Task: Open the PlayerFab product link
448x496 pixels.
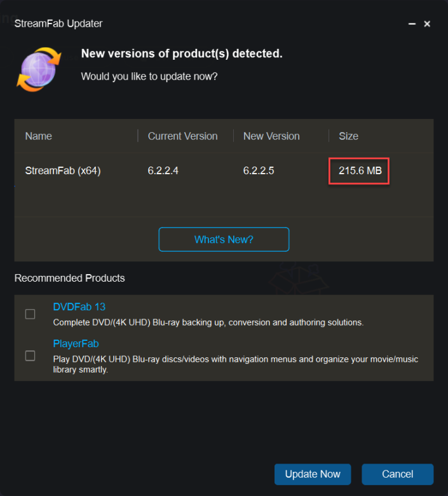Action: coord(76,343)
